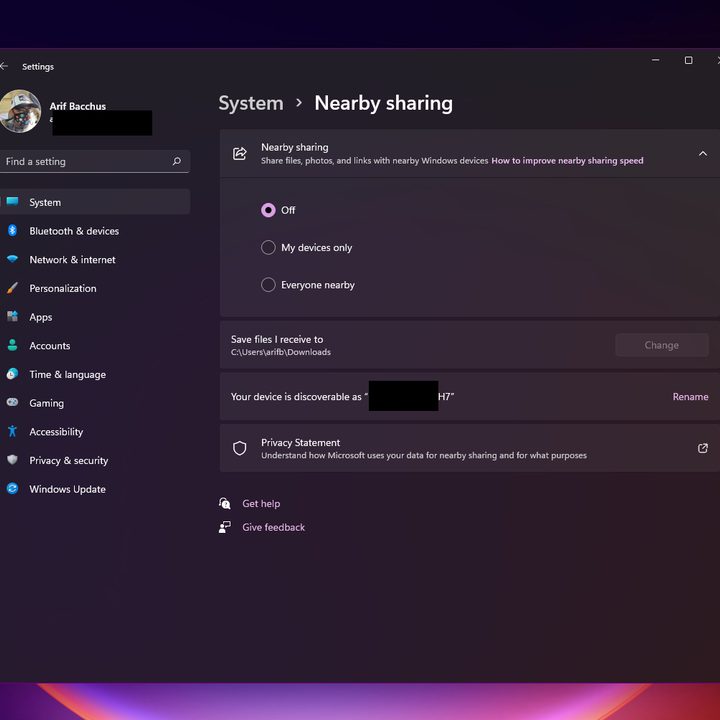Click the Windows Update refresh icon

12,489
